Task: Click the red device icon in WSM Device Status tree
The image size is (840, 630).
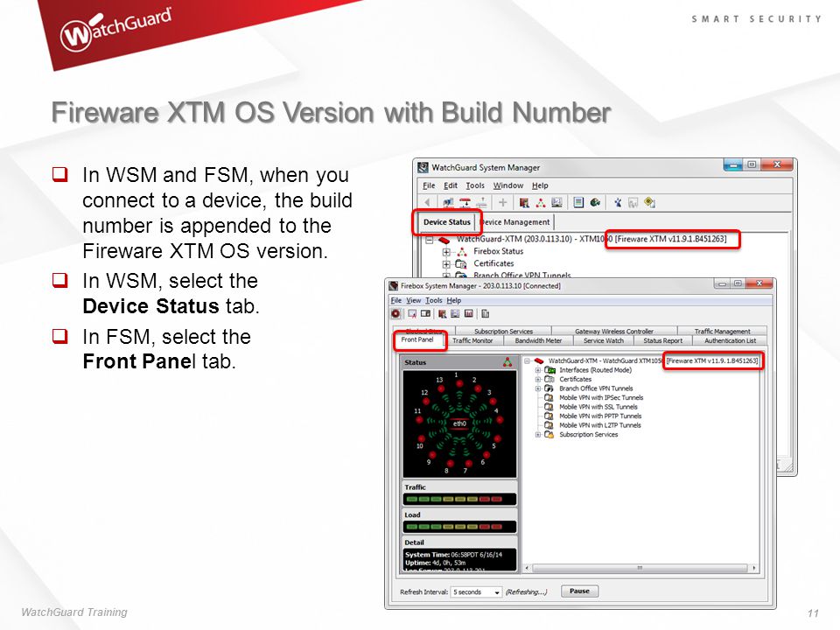Action: click(x=444, y=240)
